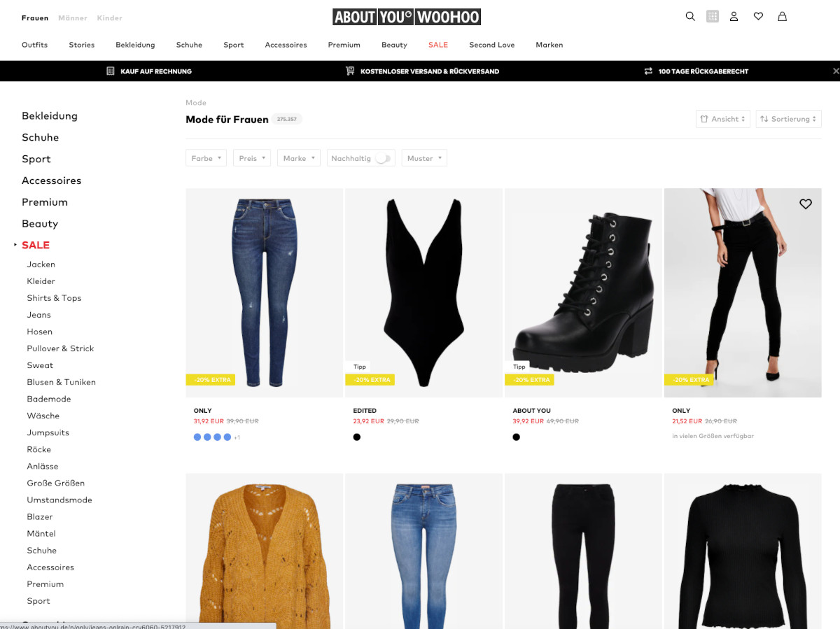Open the search magnifier icon

690,16
